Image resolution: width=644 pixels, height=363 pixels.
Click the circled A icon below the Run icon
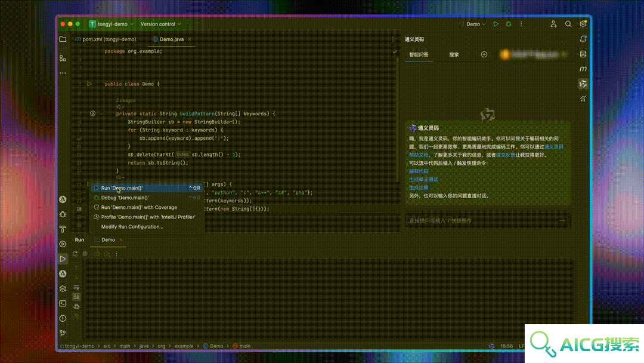click(63, 274)
